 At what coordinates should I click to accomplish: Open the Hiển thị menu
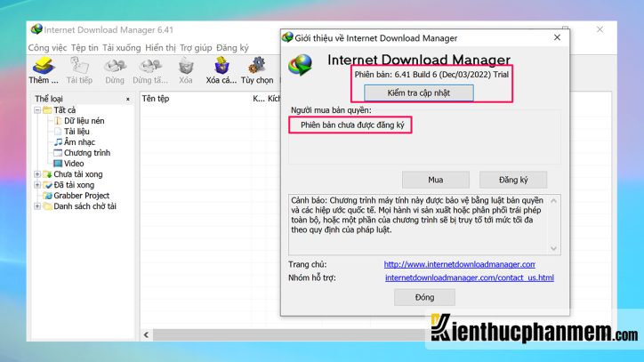pyautogui.click(x=160, y=48)
